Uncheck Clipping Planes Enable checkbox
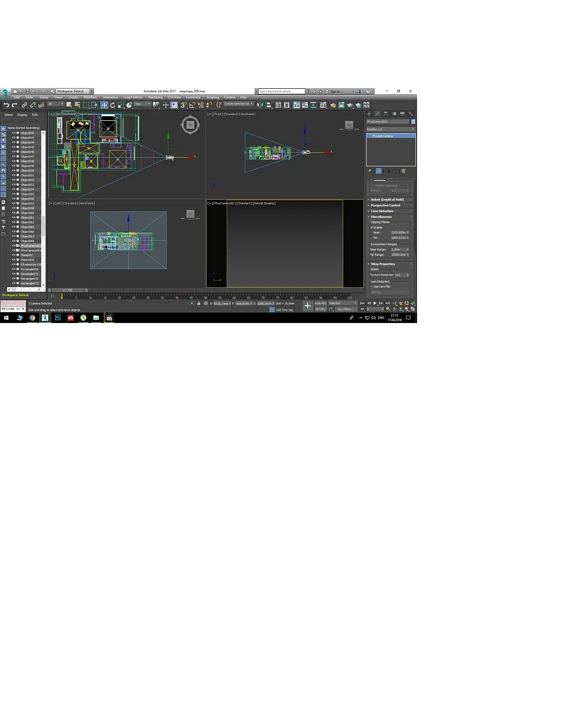 [x=372, y=227]
